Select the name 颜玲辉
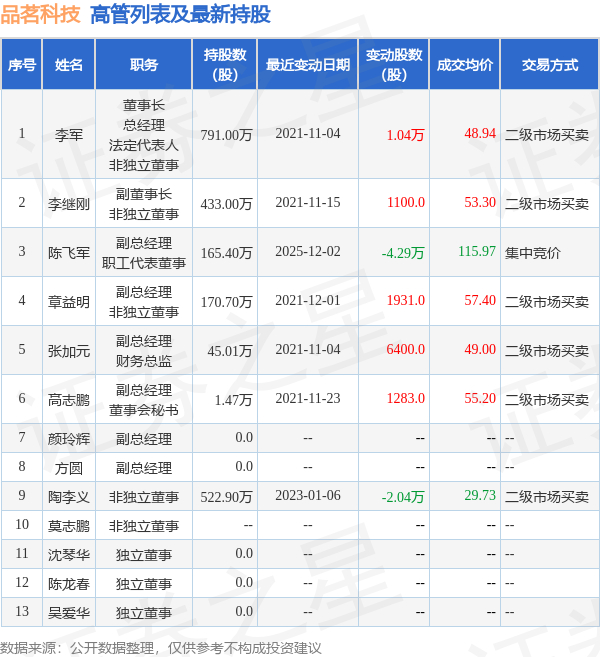Image resolution: width=600 pixels, height=657 pixels. [69, 439]
